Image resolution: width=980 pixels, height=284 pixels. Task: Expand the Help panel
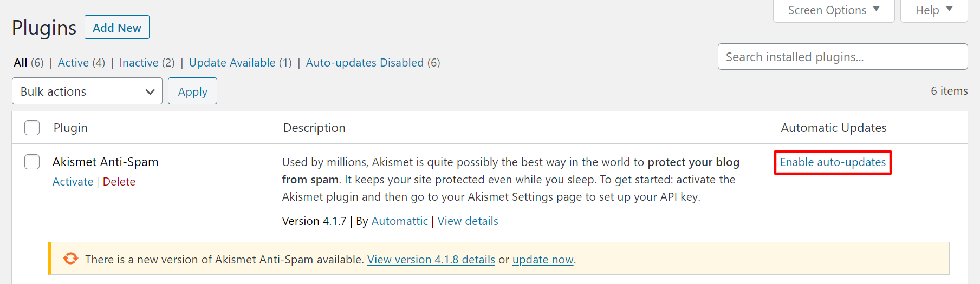pos(933,10)
